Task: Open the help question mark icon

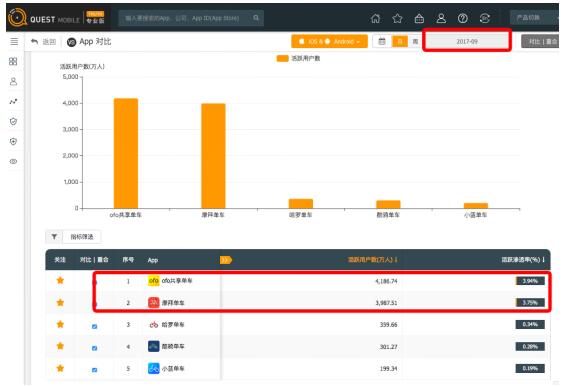Action: coord(463,18)
